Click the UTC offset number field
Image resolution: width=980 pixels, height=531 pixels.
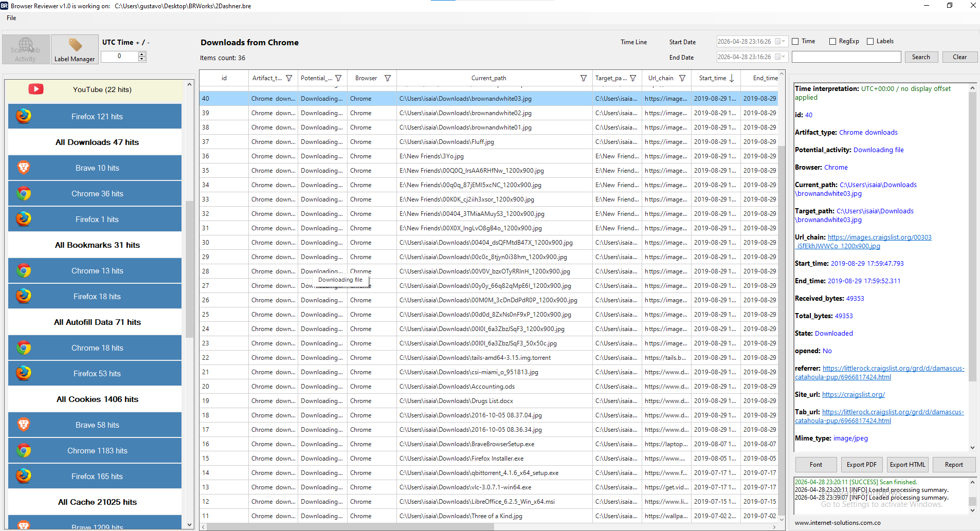click(119, 57)
